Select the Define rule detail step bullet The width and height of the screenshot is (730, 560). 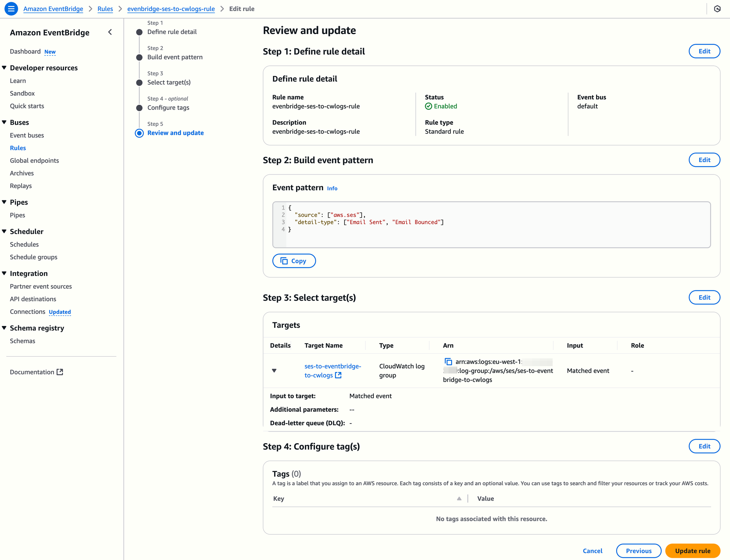tap(139, 32)
